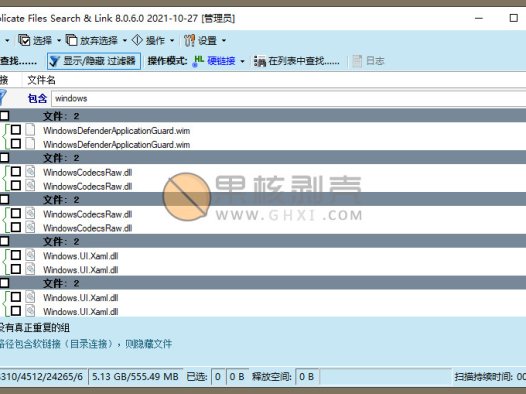
Task: Click the 硬链接 mode label
Action: (x=221, y=61)
